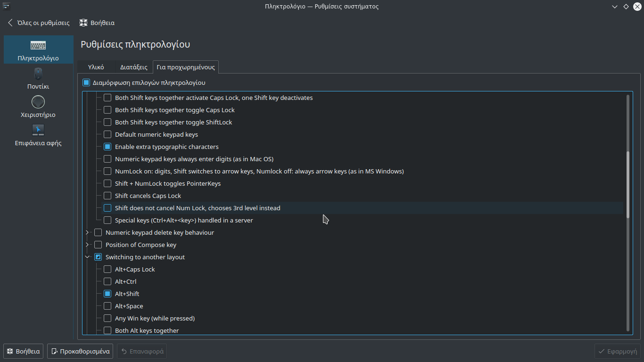Select the Για προχωρημένους tab

pos(186,67)
